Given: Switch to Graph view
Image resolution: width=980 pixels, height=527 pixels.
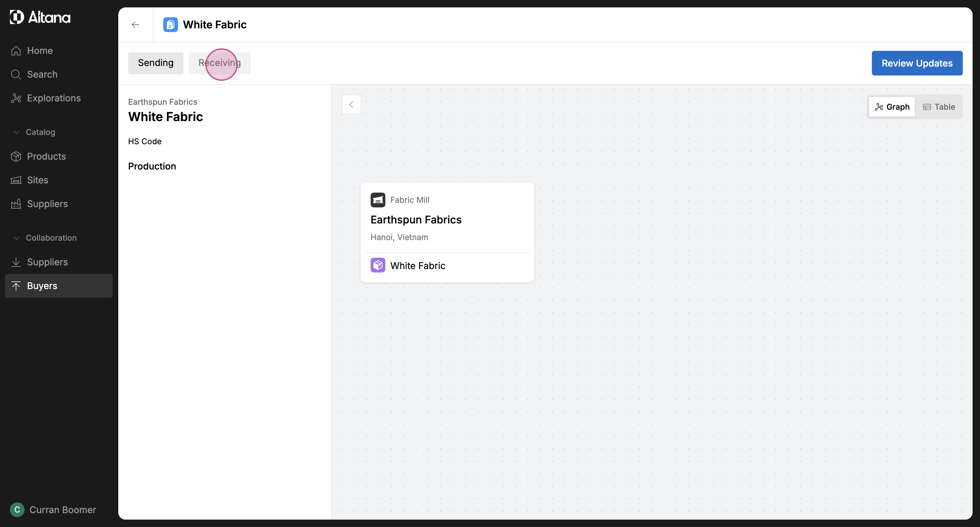Looking at the screenshot, I should click(x=892, y=107).
